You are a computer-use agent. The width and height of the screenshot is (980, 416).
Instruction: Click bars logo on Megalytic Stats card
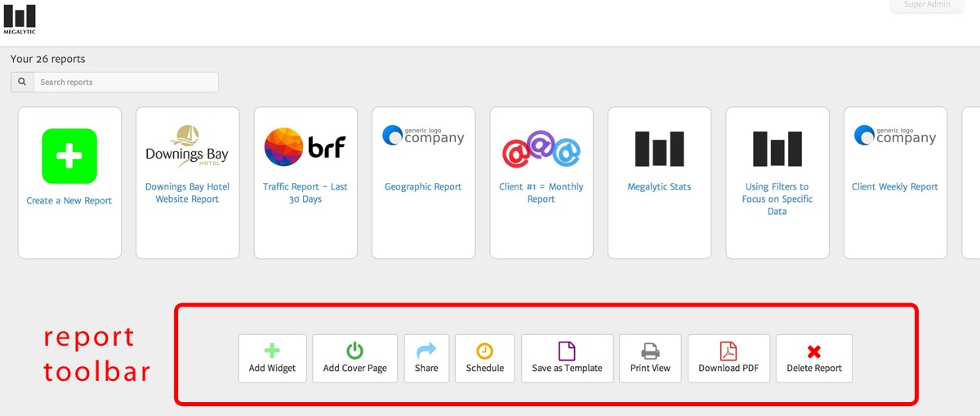point(659,149)
